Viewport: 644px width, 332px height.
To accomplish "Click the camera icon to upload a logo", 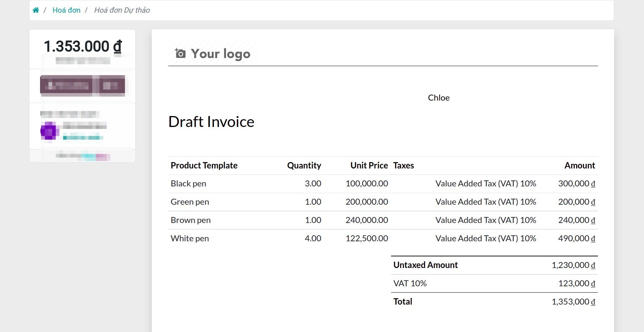I will pyautogui.click(x=180, y=53).
